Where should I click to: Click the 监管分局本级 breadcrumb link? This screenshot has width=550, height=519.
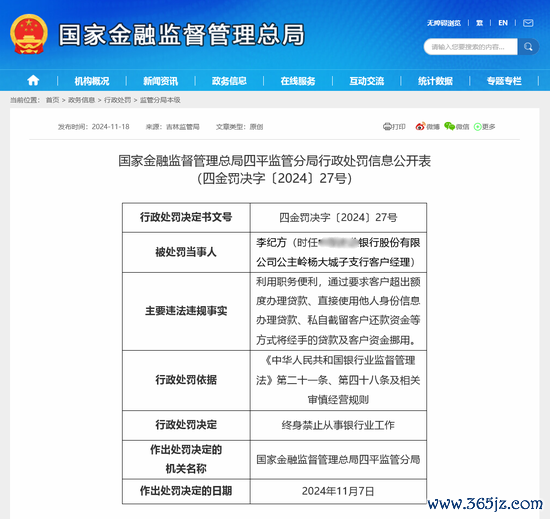pos(160,100)
